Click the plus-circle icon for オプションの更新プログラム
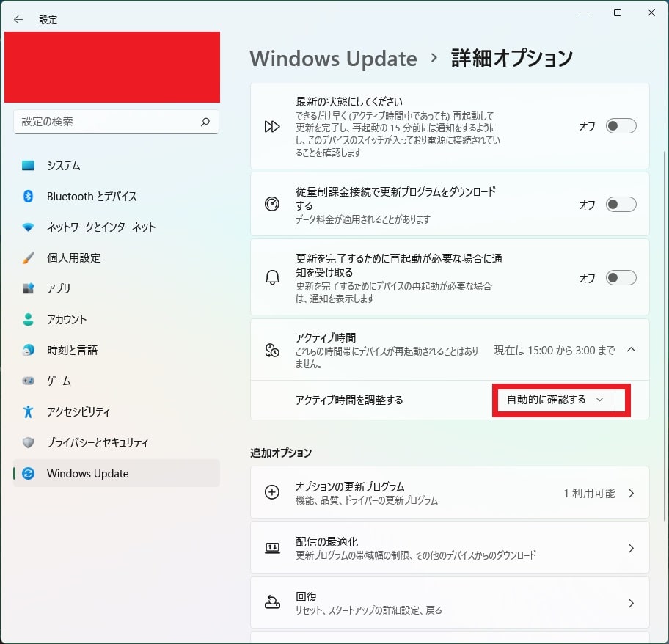Viewport: 669px width, 644px height. click(x=272, y=492)
